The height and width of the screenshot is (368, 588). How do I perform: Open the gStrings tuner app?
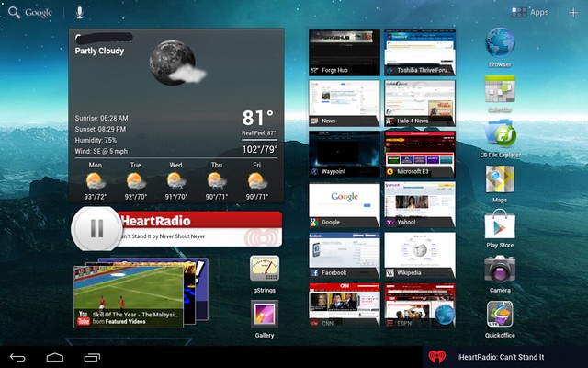point(265,269)
